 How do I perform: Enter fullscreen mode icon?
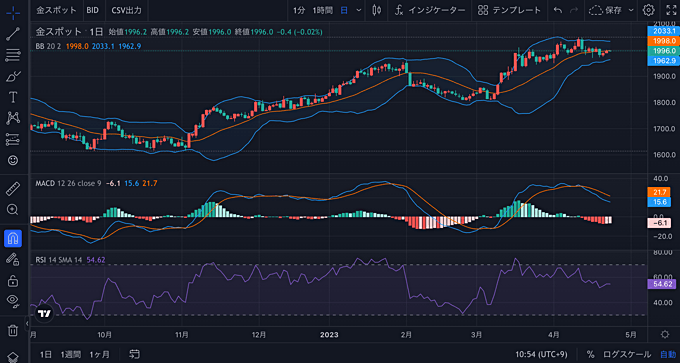[x=670, y=10]
